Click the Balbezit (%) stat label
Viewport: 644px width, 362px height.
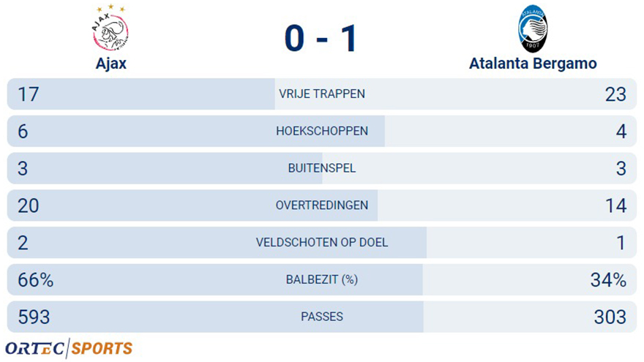coord(322,279)
